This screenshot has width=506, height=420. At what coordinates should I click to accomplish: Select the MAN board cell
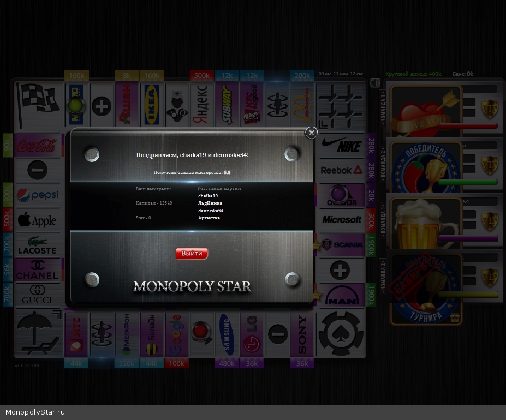point(342,295)
